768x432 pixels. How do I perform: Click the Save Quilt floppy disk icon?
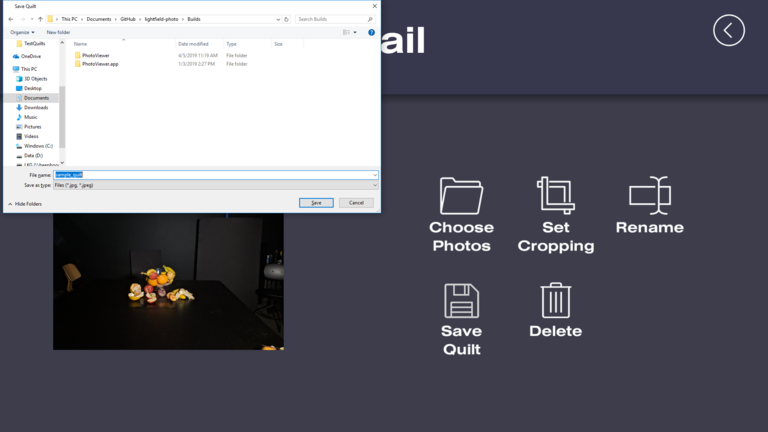click(x=461, y=301)
